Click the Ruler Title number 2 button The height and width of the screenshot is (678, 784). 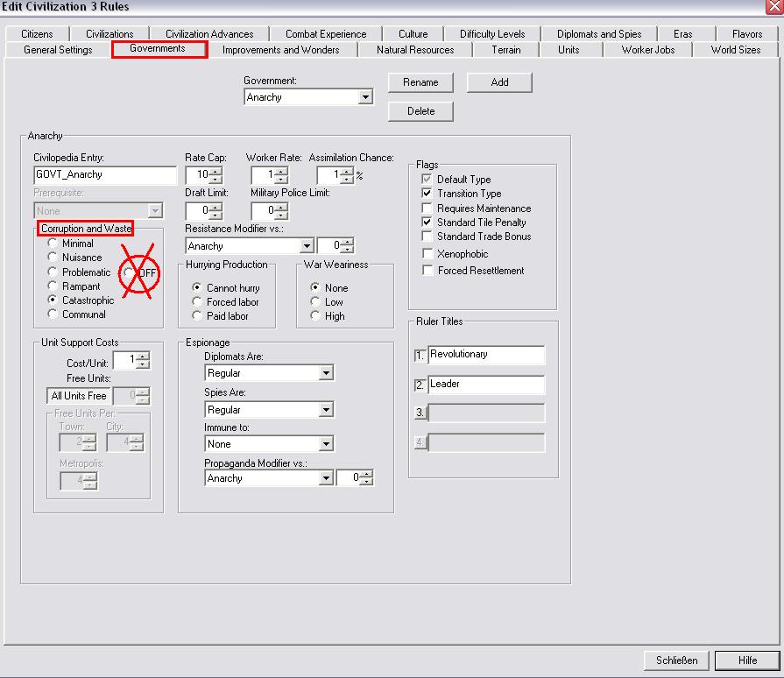[420, 385]
